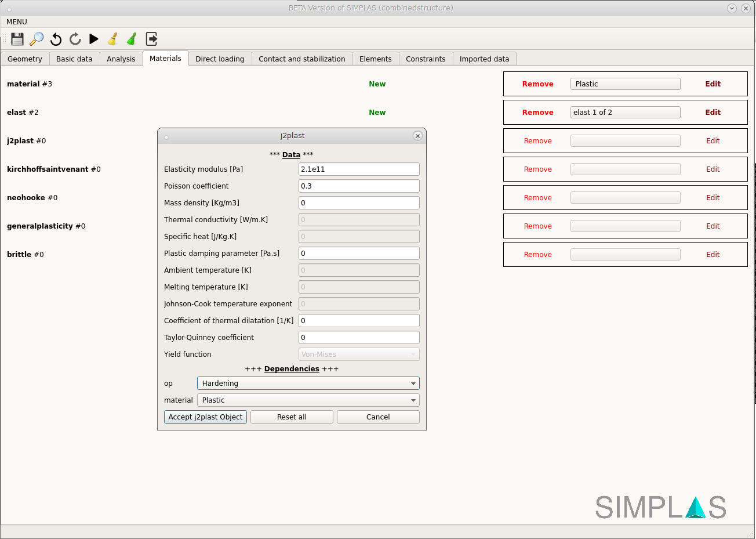Click the exit arrow icon in toolbar
The height and width of the screenshot is (539, 756).
point(151,39)
